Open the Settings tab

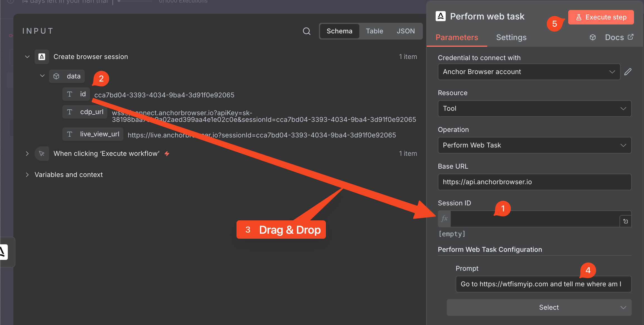click(x=511, y=37)
